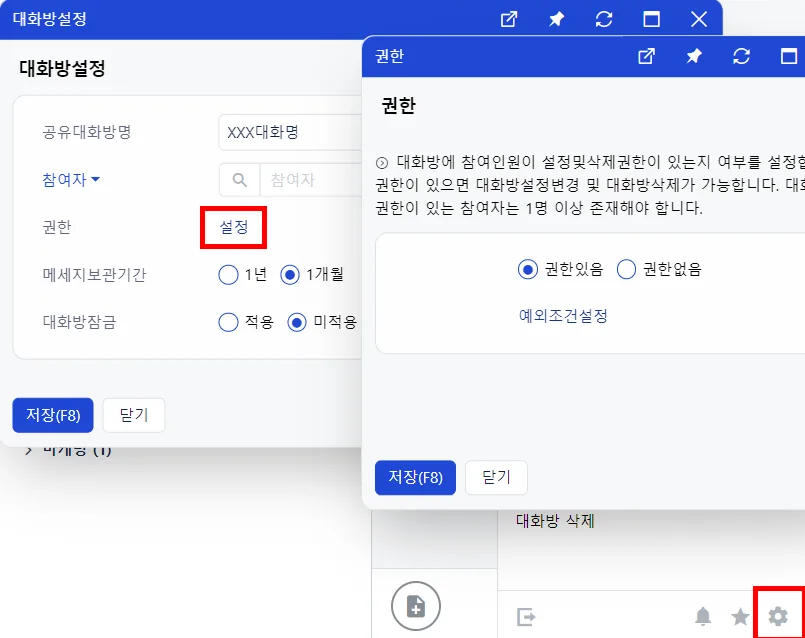Click the favorite star icon in the bottom bar
This screenshot has height=638, width=805.
[x=740, y=616]
